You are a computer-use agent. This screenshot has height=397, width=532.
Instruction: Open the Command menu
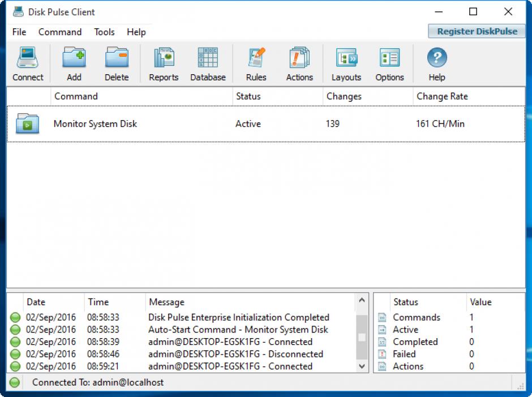coord(60,32)
